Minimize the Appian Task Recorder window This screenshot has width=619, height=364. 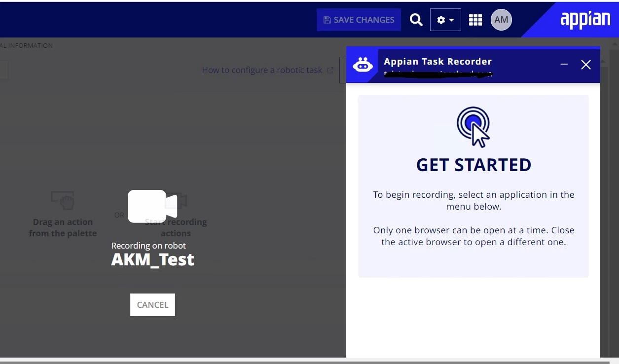click(564, 65)
